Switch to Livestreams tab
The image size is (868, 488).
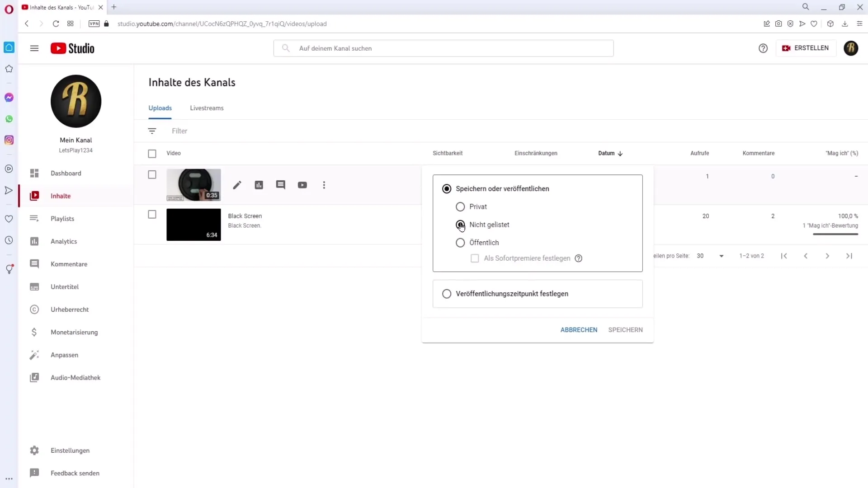click(206, 108)
